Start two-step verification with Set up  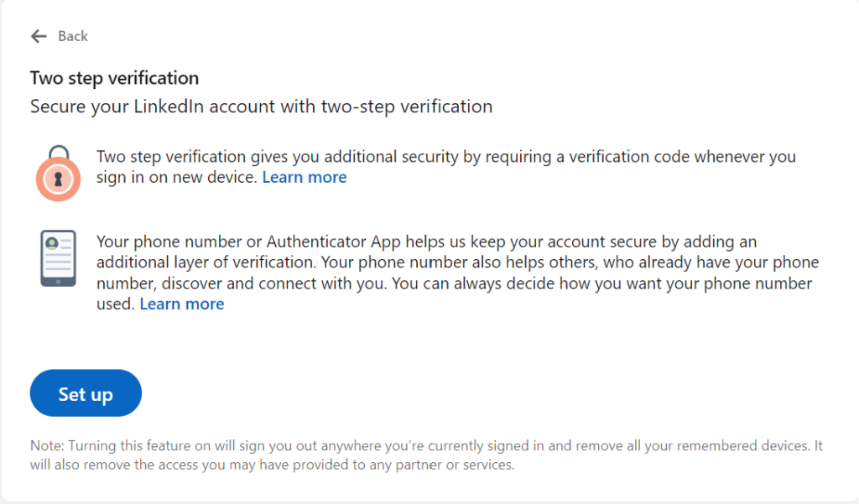click(x=86, y=392)
